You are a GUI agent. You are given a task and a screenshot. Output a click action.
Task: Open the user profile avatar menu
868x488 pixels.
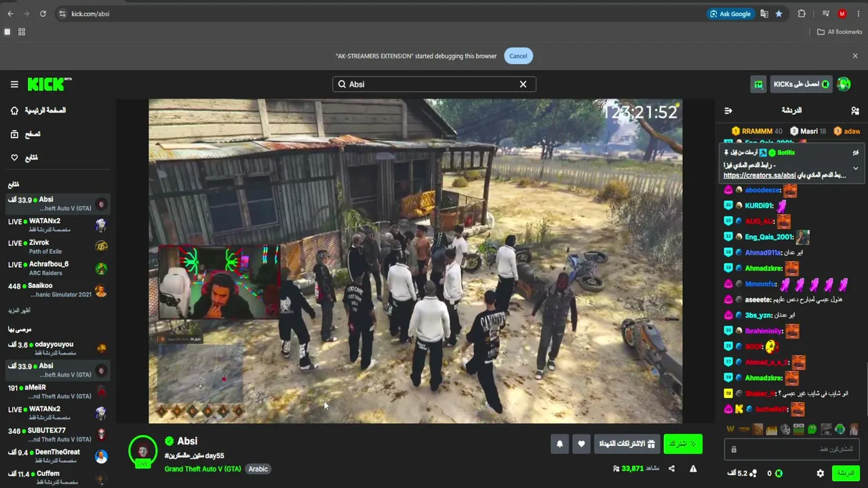coord(844,84)
